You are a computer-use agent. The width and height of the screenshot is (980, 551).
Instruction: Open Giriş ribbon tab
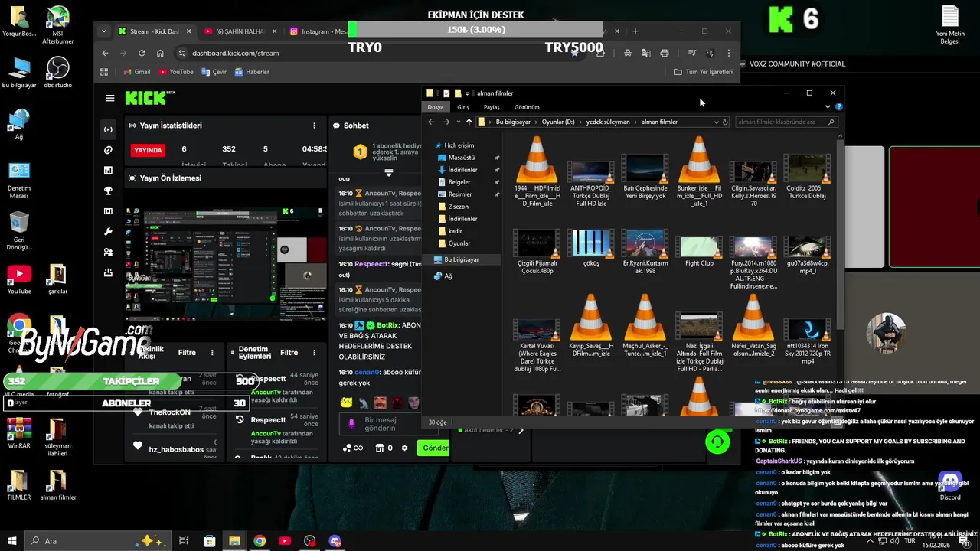463,107
